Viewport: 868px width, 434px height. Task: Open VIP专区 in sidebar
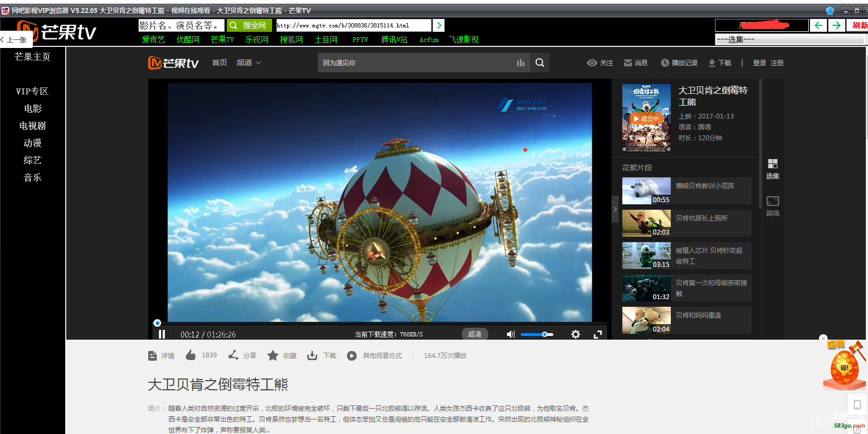pyautogui.click(x=32, y=91)
